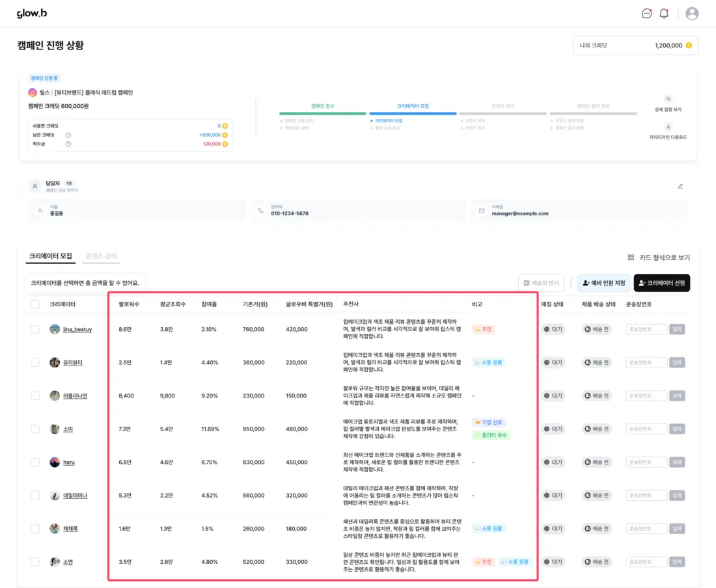Open the 유리뷰티 creator profile link
Image resolution: width=716 pixels, height=588 pixels.
(73, 363)
